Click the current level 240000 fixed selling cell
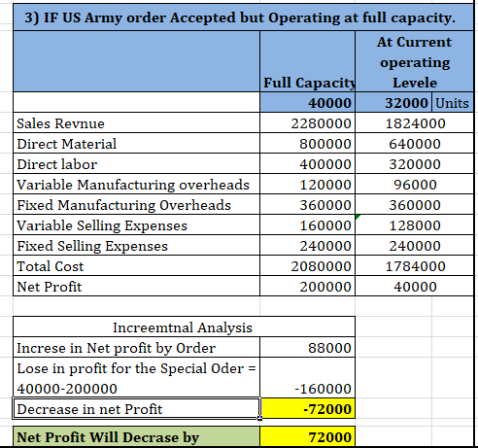The image size is (478, 448). tap(414, 246)
